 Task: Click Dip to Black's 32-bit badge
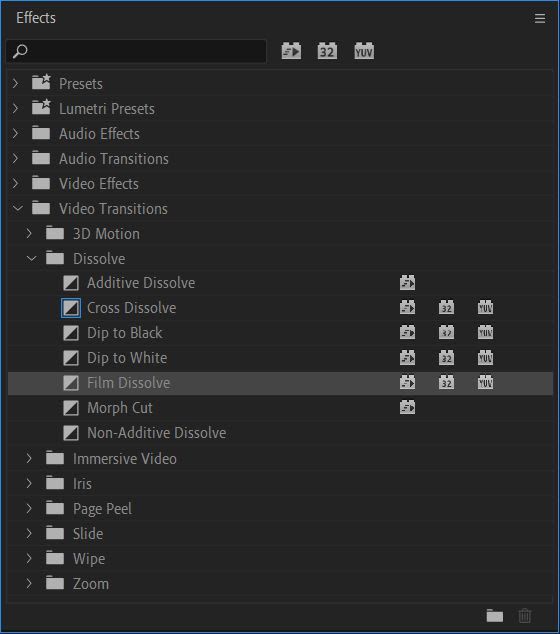(446, 333)
